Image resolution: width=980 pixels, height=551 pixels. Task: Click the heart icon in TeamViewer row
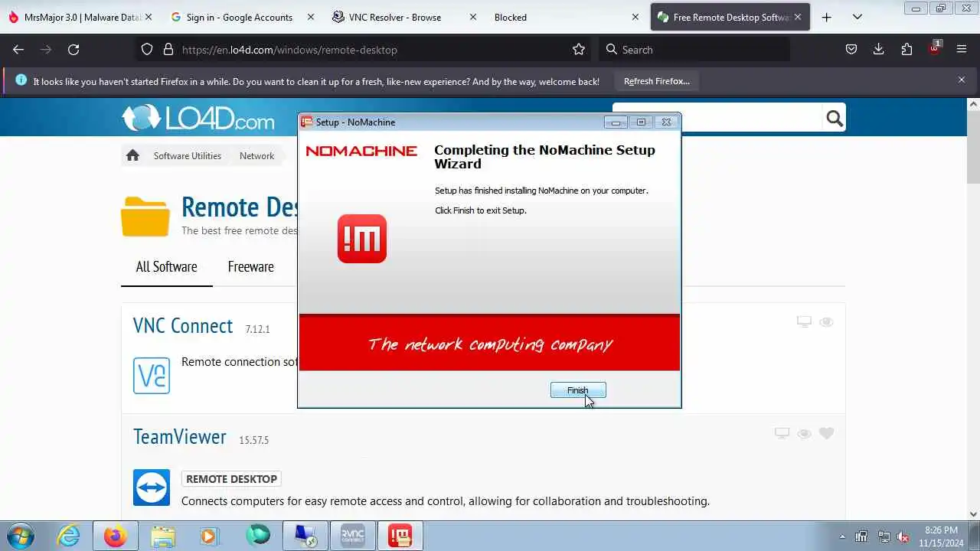826,433
